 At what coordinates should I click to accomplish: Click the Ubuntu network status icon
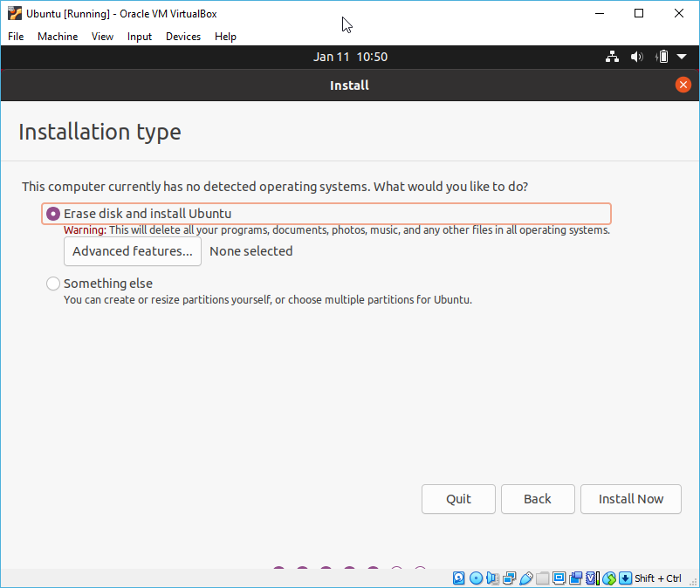(x=612, y=57)
